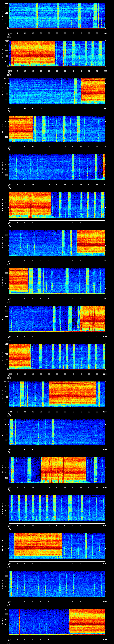Viewport: 114px width, 644px height.
Task: Click the red vertical line in the 8:14:00 spectrogram
Action: click(x=79, y=508)
